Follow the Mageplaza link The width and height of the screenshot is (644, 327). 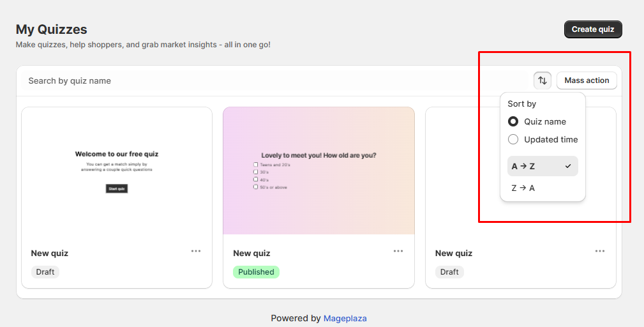(345, 318)
